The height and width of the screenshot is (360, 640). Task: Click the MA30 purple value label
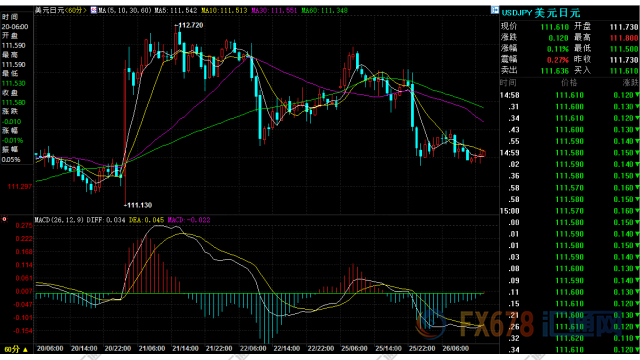(274, 10)
